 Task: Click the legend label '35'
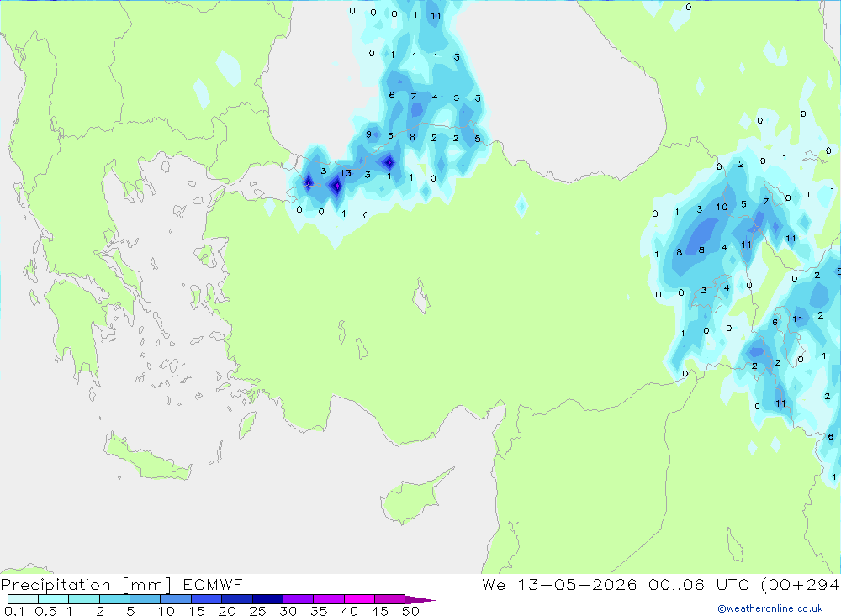(x=319, y=611)
